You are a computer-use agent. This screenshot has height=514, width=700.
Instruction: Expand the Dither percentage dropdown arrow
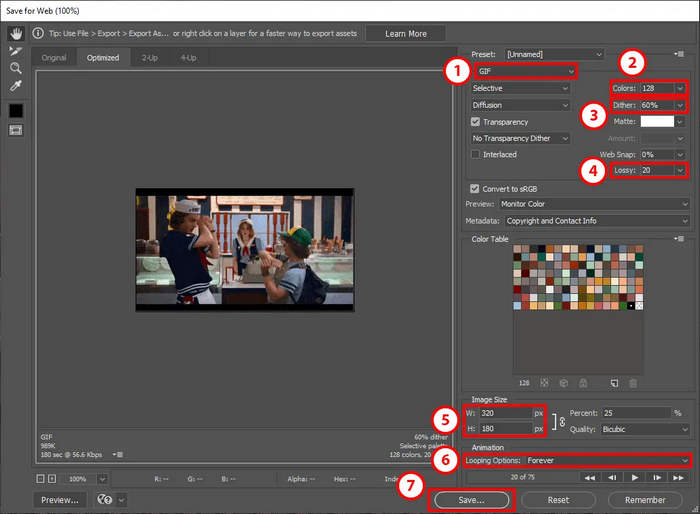click(x=679, y=105)
